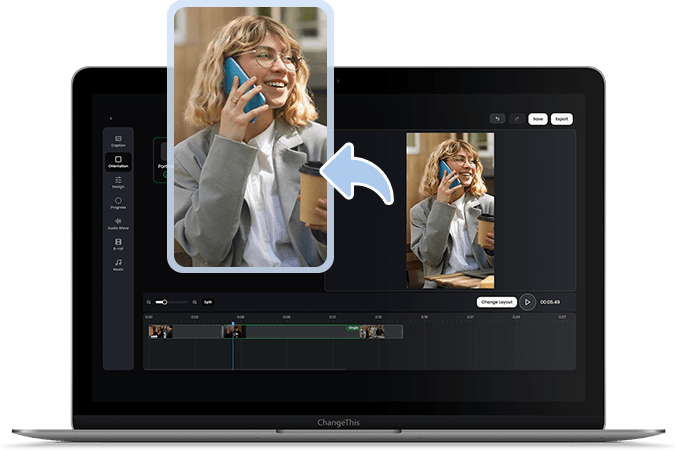The image size is (676, 450).
Task: Open the Design panel
Action: coord(118,182)
